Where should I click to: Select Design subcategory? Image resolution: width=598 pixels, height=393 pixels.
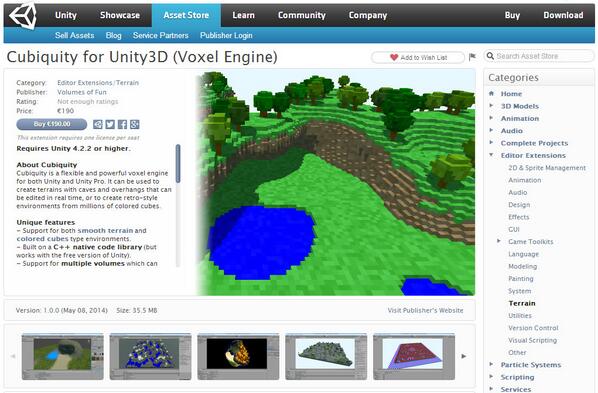click(519, 205)
